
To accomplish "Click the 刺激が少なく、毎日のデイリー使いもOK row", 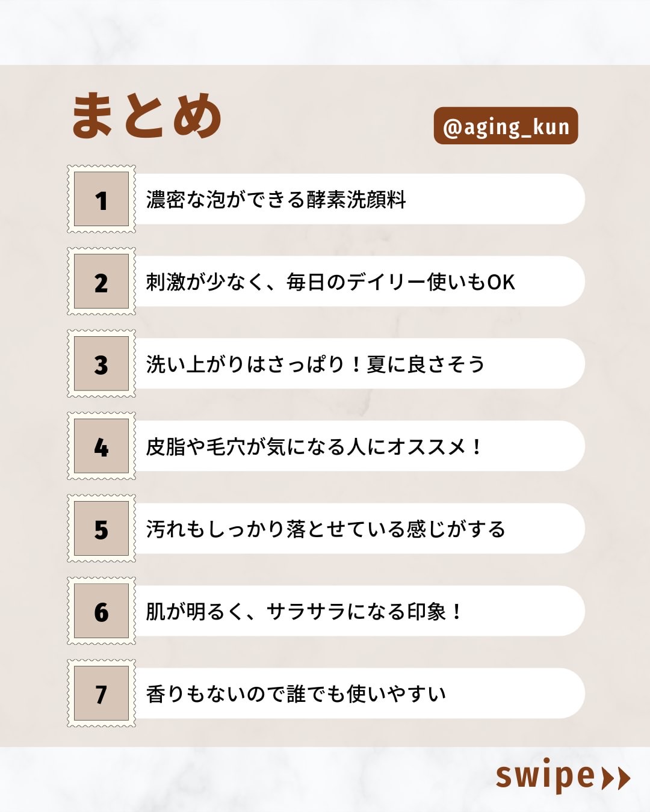I will tap(358, 281).
